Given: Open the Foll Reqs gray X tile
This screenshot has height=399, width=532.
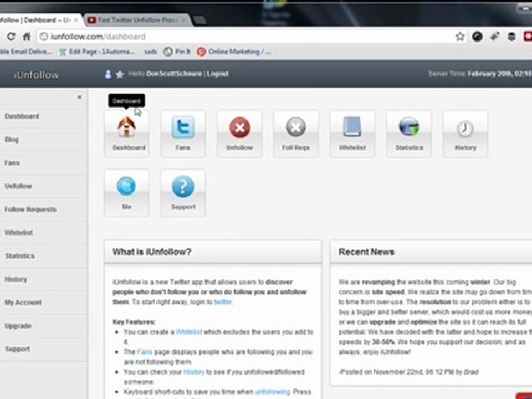Looking at the screenshot, I should tap(296, 134).
